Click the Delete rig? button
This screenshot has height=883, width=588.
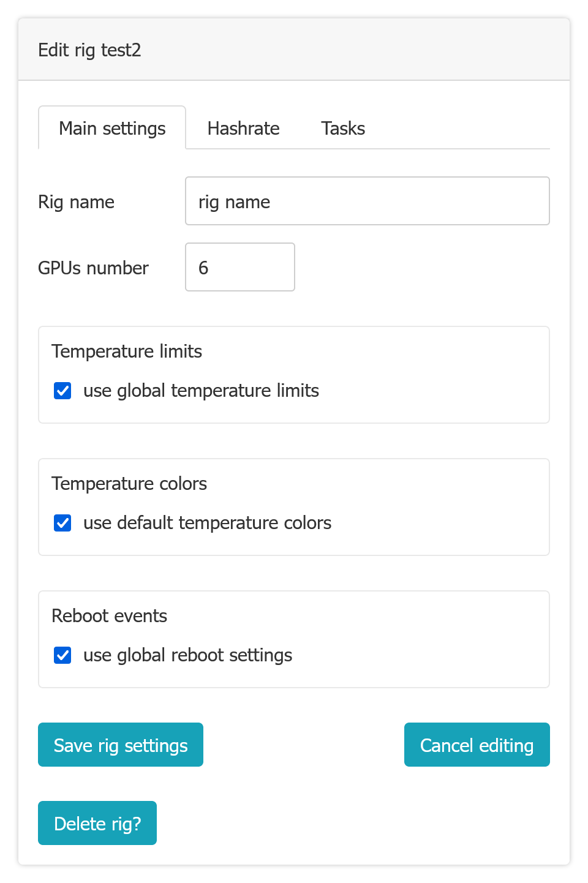click(97, 823)
